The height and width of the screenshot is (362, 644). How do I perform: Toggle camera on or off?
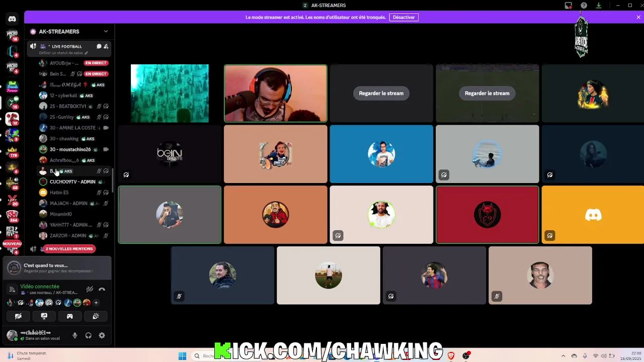click(18, 316)
